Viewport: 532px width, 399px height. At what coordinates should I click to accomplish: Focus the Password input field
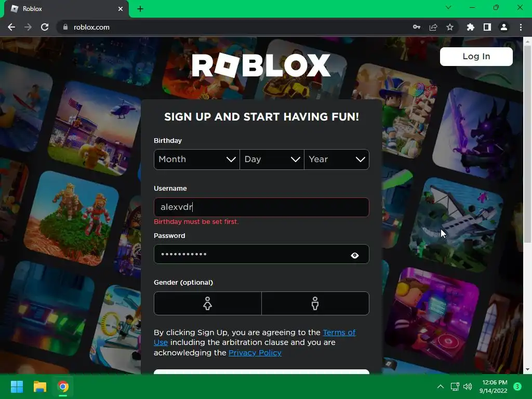[261, 254]
